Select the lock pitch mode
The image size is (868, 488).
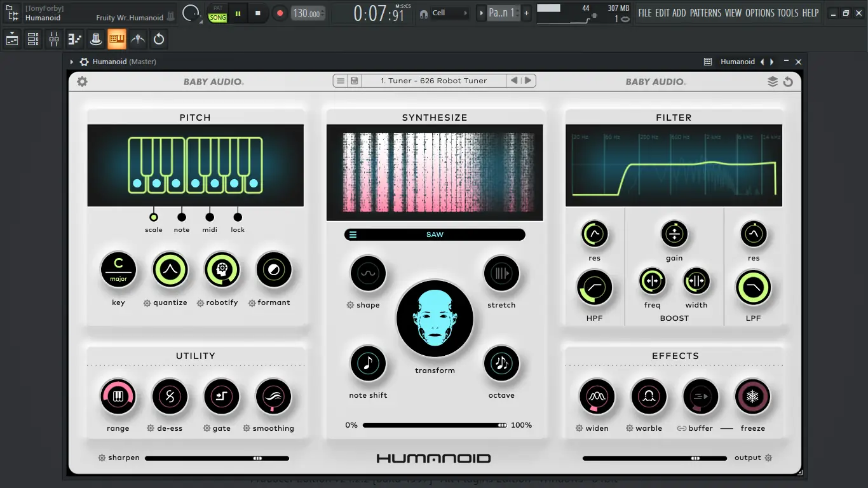tap(238, 217)
